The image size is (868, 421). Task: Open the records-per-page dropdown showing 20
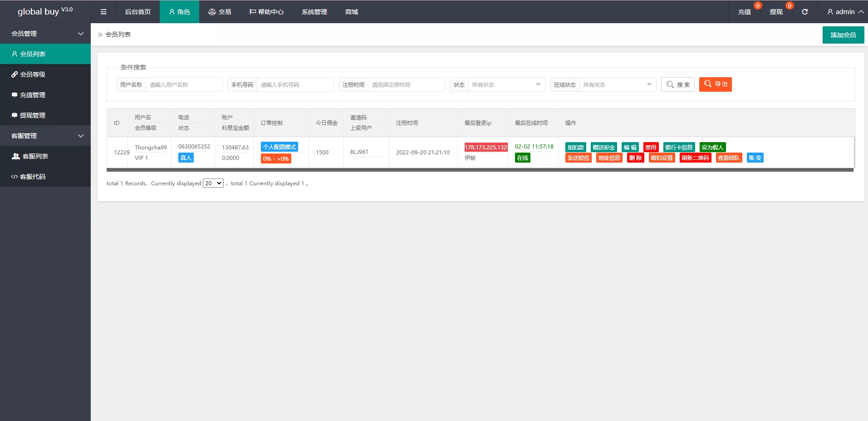click(213, 183)
